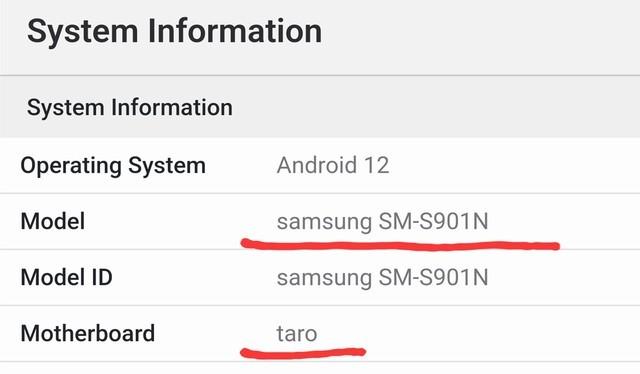Click SM-S901N text in the Model row
640x374 pixels.
pos(433,221)
